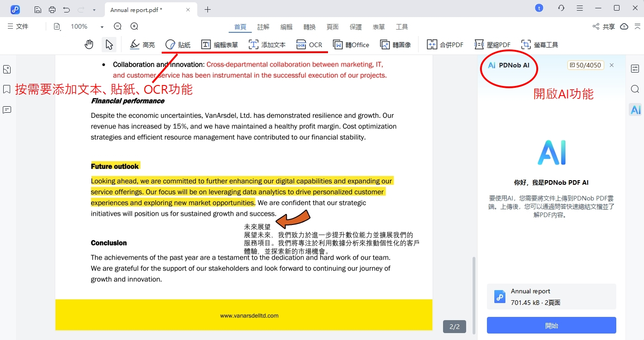
Task: Open the search tool in right sidebar
Action: 635,89
